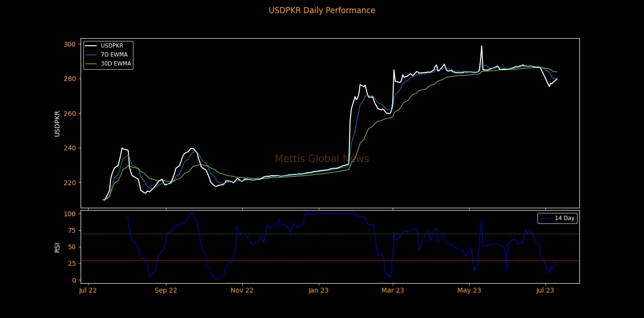Click the Mar 23 date label

coord(393,291)
